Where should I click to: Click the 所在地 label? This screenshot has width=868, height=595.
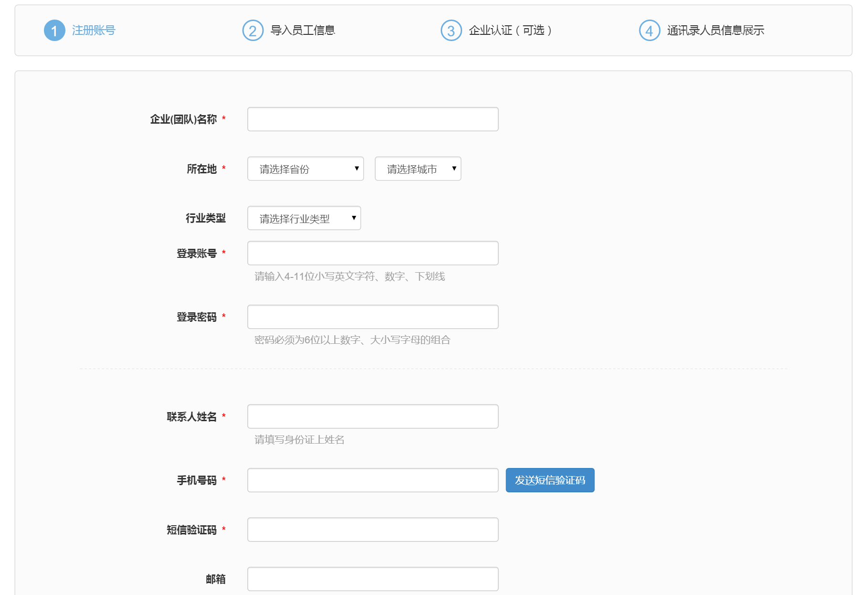201,169
